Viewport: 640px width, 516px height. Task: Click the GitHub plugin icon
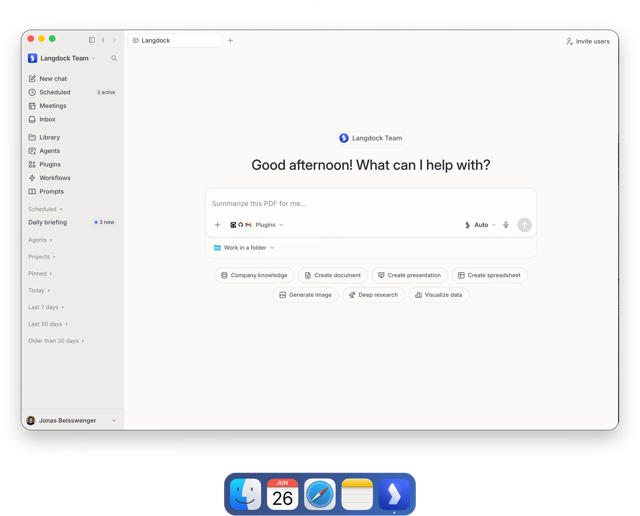click(x=241, y=225)
